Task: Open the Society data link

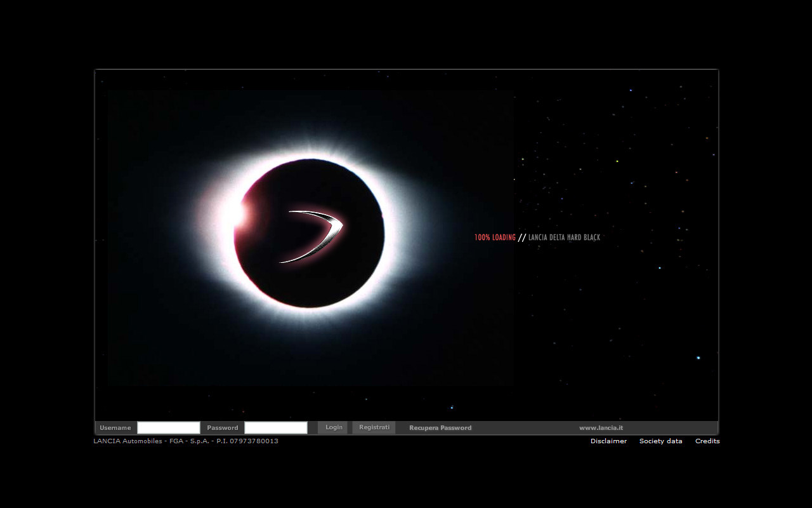Action: coord(661,441)
